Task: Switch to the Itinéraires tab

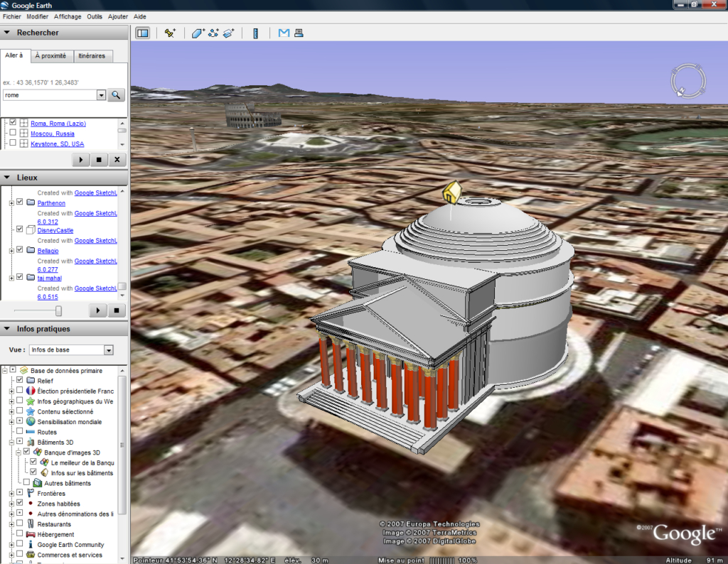Action: pos(92,55)
